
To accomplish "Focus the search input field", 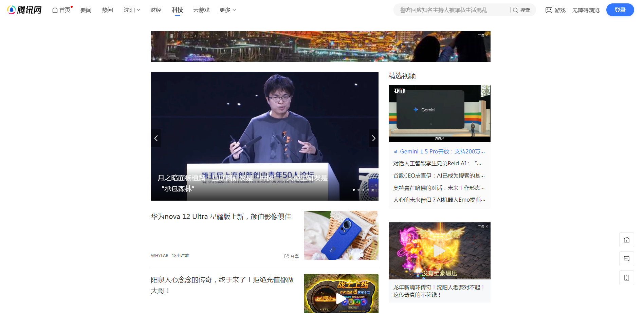I will [452, 10].
